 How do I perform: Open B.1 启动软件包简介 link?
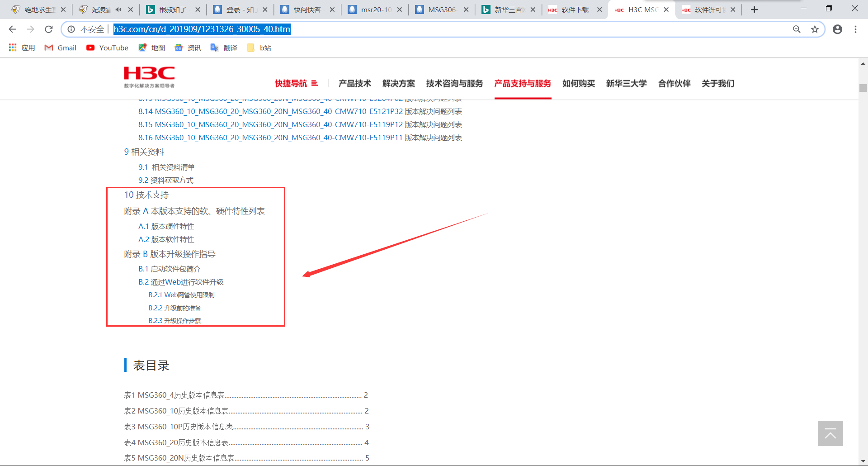point(170,269)
